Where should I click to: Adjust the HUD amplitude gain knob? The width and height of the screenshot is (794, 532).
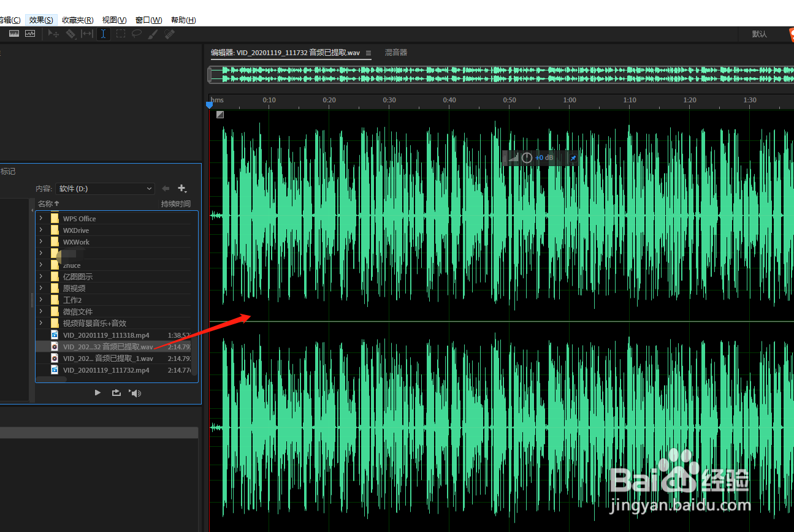pos(527,158)
